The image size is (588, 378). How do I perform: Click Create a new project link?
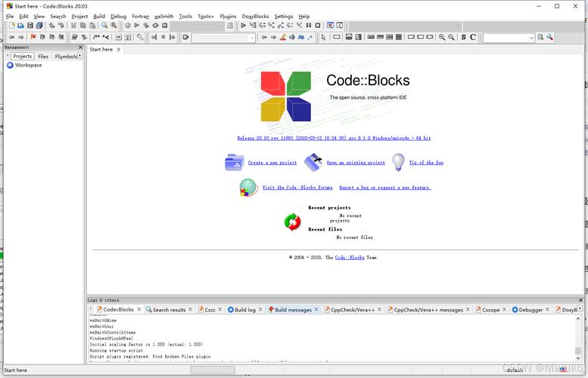272,163
